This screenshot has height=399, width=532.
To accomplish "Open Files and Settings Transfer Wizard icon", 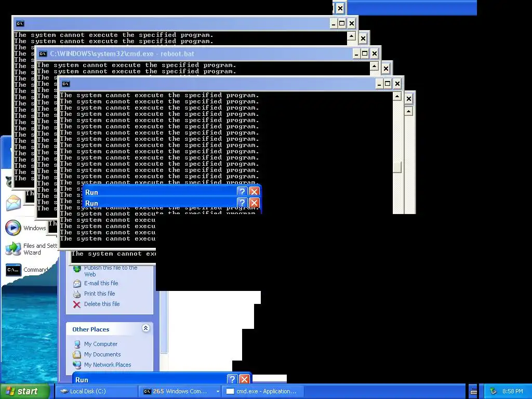I will click(13, 249).
